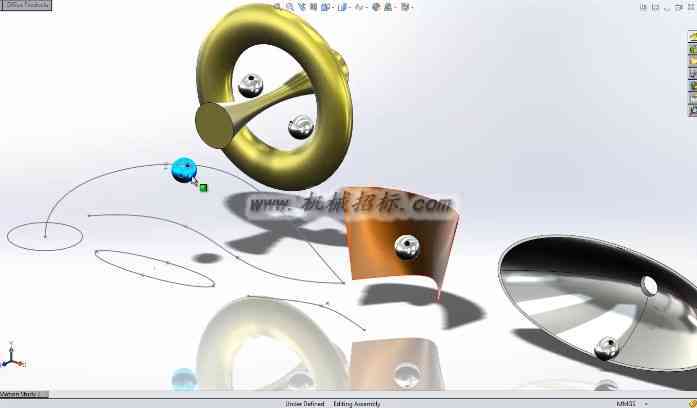Open the second task pane tab from the top

(693, 49)
